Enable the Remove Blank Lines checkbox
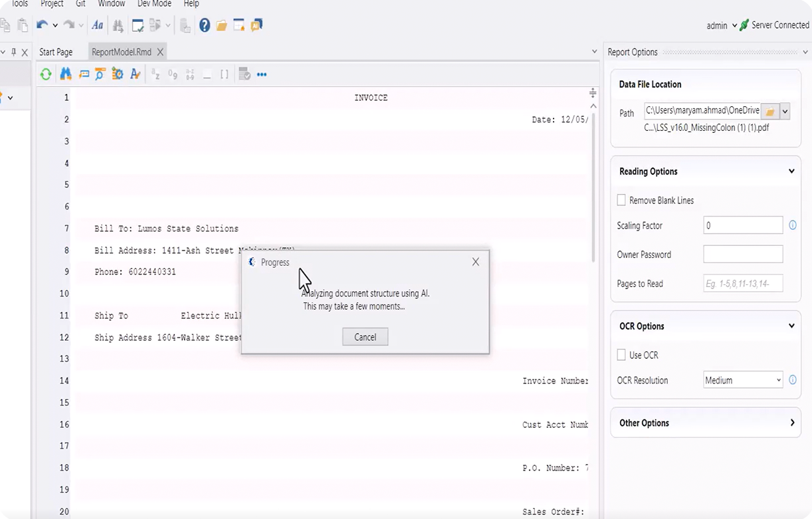 pos(621,200)
